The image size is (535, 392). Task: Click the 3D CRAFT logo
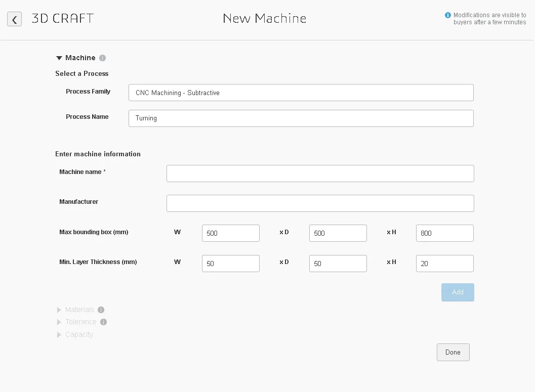coord(62,18)
